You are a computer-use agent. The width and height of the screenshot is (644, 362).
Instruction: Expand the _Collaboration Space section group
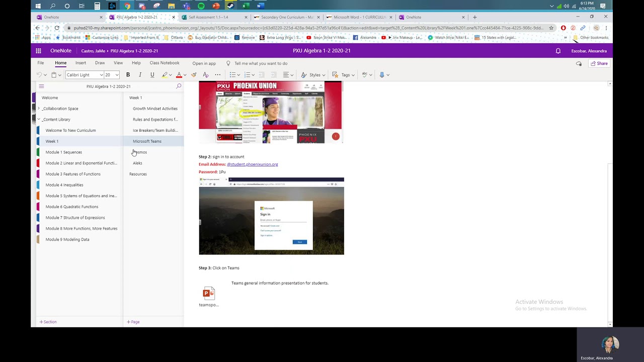pyautogui.click(x=39, y=109)
